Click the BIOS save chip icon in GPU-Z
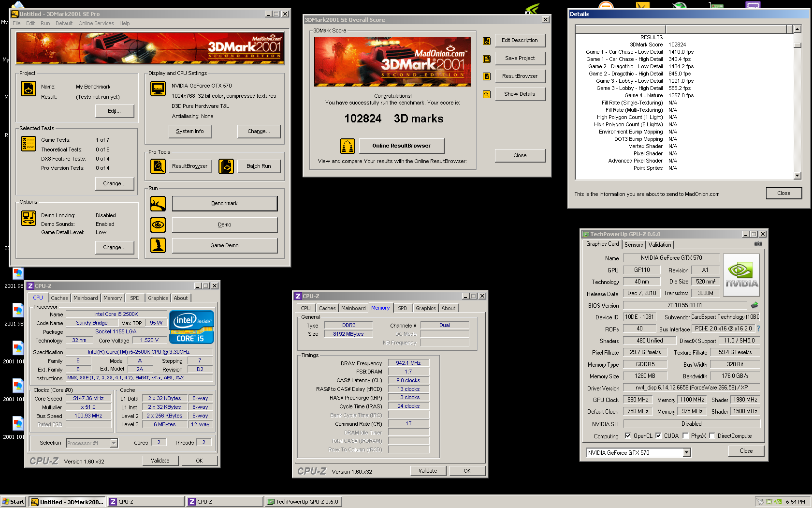Screen dimensions: 812x508 pyautogui.click(x=754, y=305)
